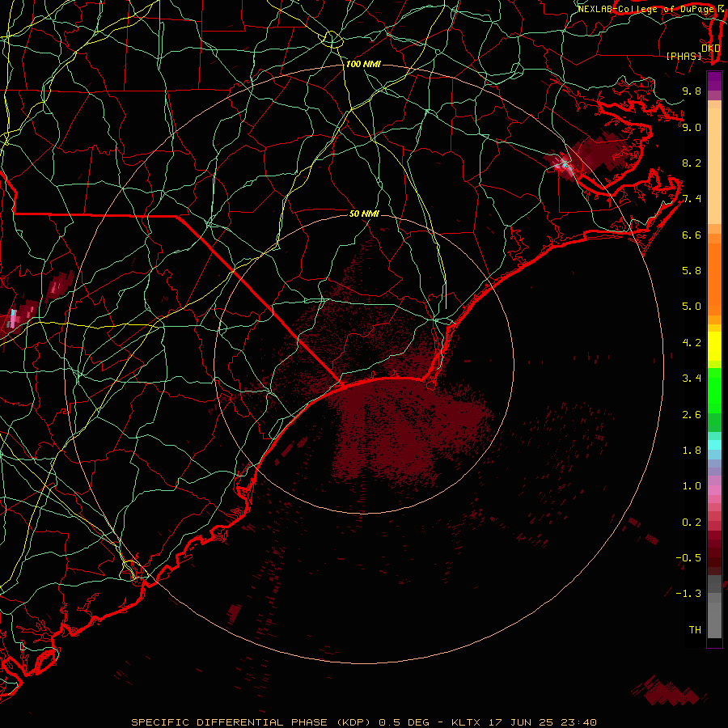Click the 1.8 value on the color scale
728x728 pixels.
click(x=692, y=450)
